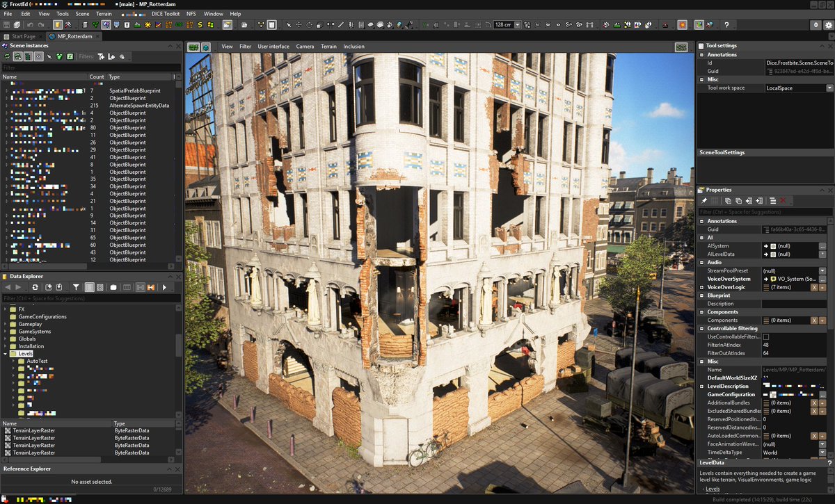The width and height of the screenshot is (835, 504).
Task: Open the Camera menu in viewport toolbar
Action: 305,47
